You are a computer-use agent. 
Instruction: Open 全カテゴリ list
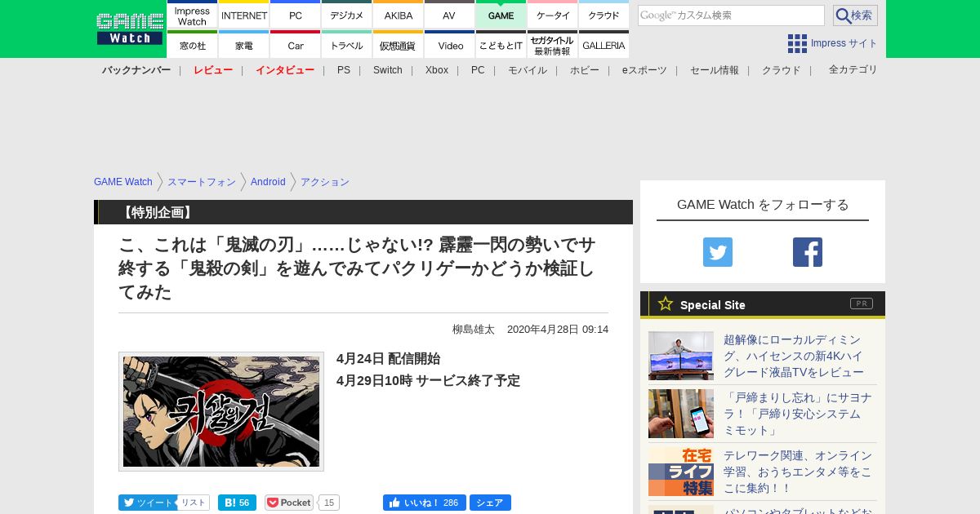(x=853, y=70)
